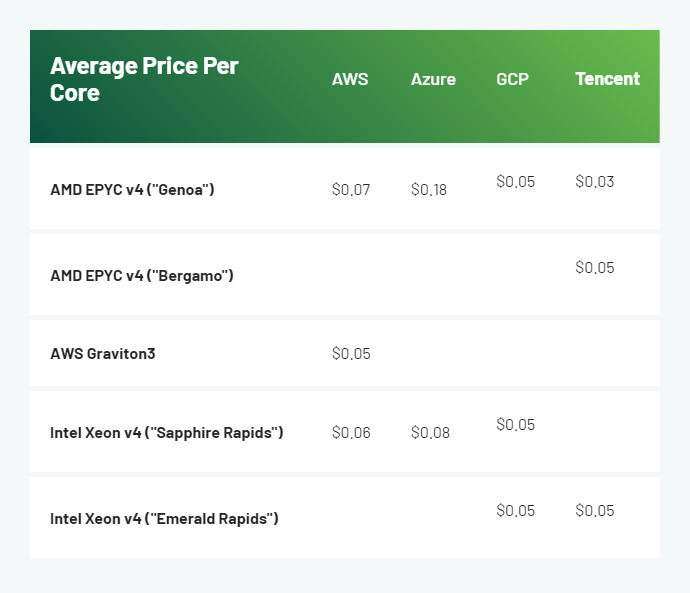This screenshot has height=593, width=690.
Task: Select the Azure column header
Action: [x=433, y=79]
